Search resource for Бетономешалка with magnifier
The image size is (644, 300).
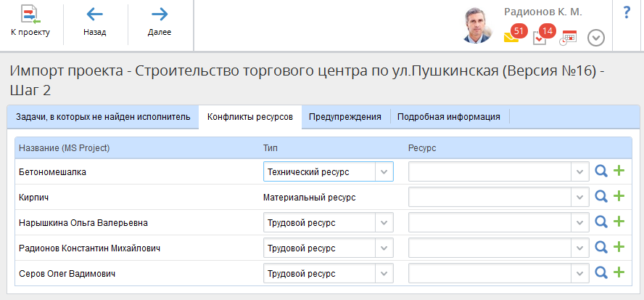(x=601, y=171)
